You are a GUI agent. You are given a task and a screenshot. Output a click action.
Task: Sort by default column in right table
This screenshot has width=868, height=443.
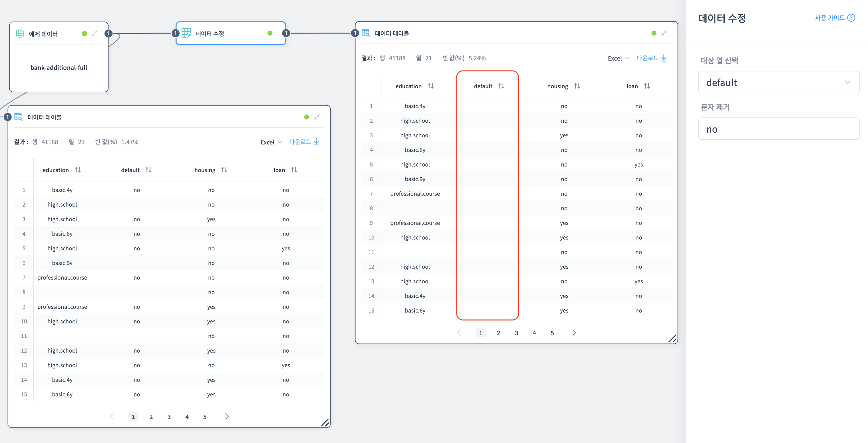click(501, 86)
